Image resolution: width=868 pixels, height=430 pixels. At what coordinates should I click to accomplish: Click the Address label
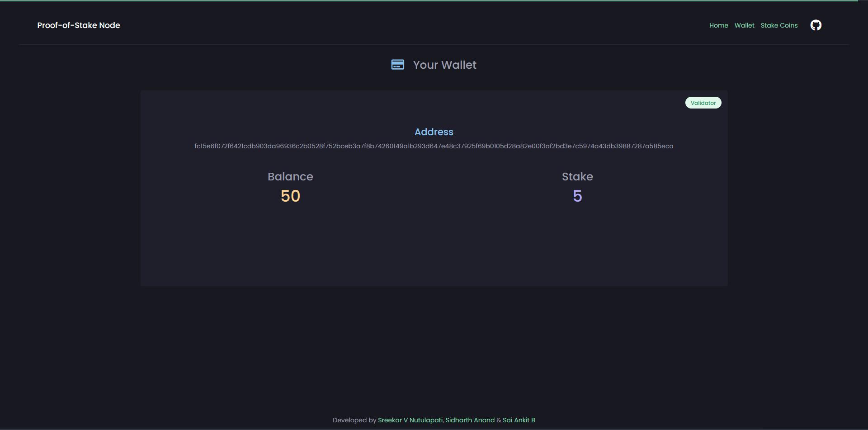pos(434,132)
